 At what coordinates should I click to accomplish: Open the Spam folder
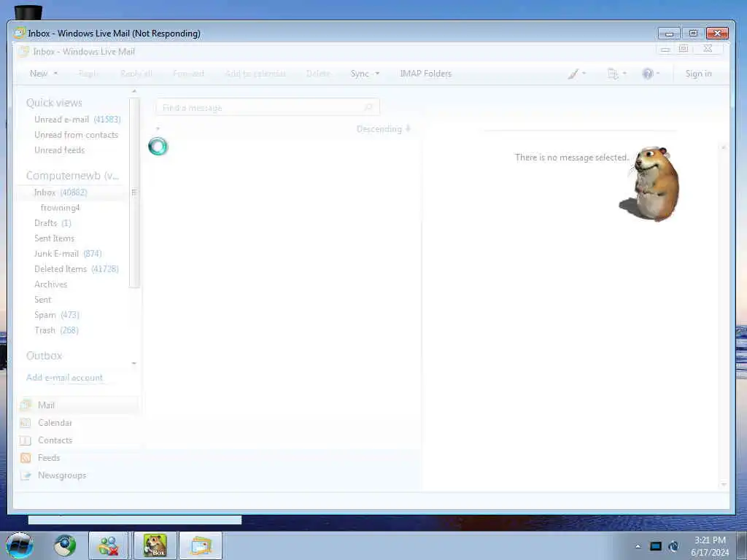click(x=57, y=315)
